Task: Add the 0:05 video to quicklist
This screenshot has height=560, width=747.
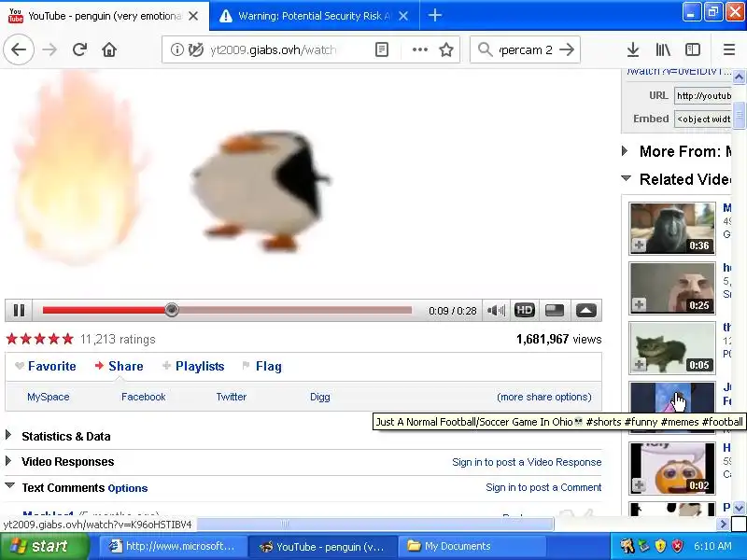Action: click(x=639, y=365)
